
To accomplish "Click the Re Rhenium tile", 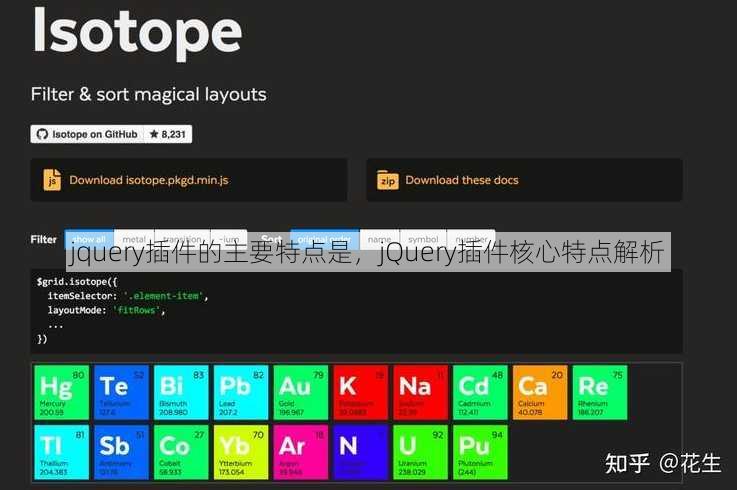I will click(x=600, y=392).
